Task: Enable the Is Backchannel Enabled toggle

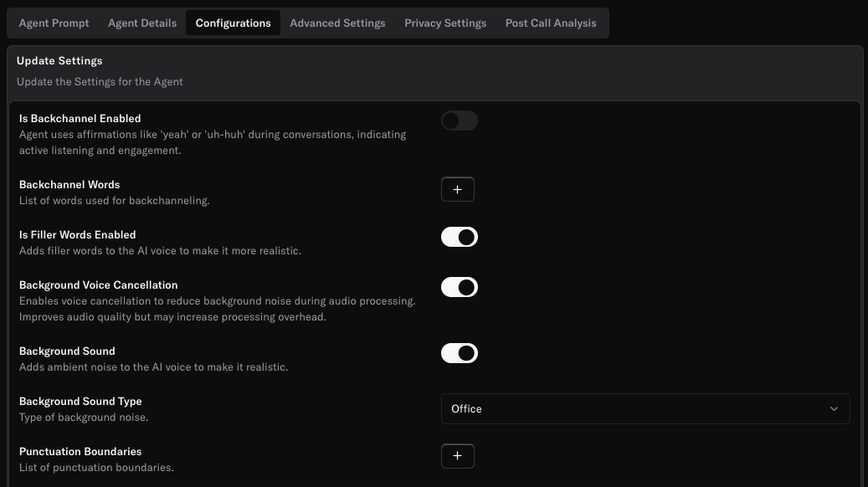Action: click(x=459, y=120)
